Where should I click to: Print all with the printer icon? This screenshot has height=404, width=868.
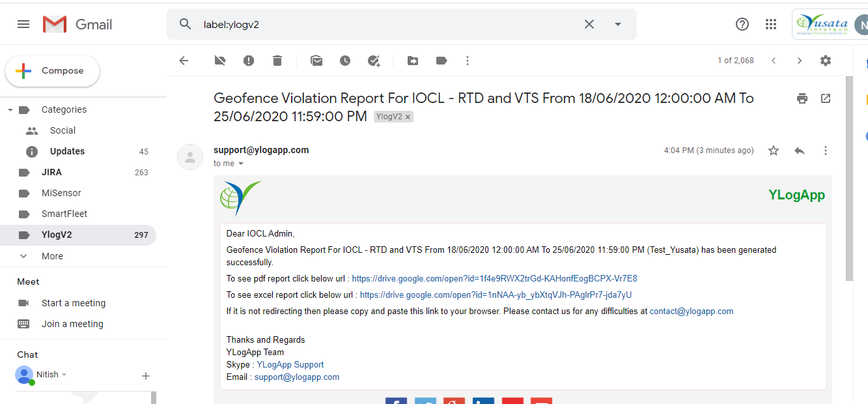pyautogui.click(x=802, y=98)
